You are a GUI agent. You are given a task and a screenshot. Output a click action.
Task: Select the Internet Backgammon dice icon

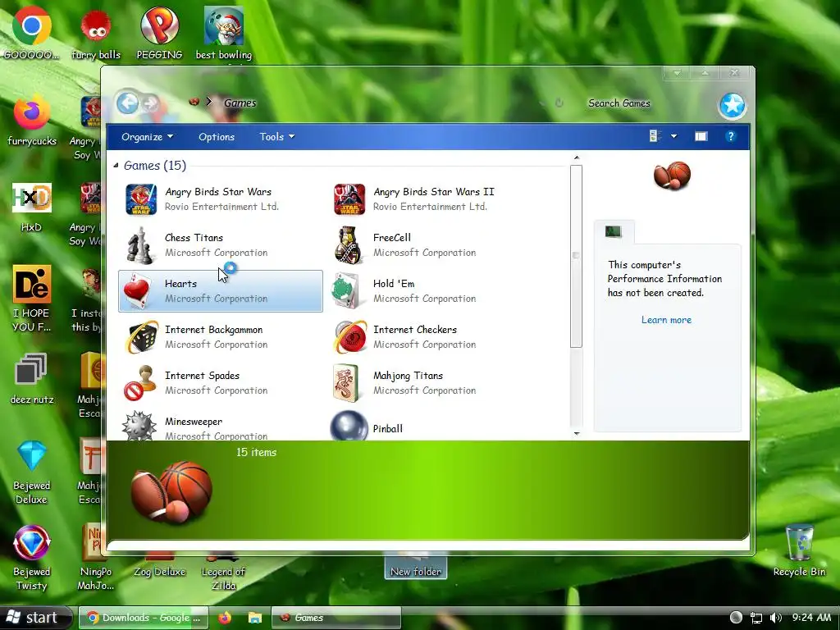tap(141, 337)
